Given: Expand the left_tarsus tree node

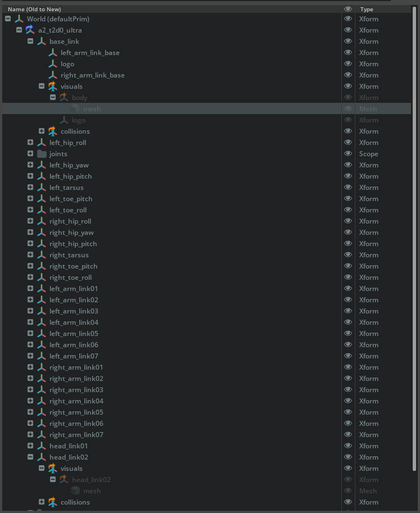Looking at the screenshot, I should [x=30, y=188].
